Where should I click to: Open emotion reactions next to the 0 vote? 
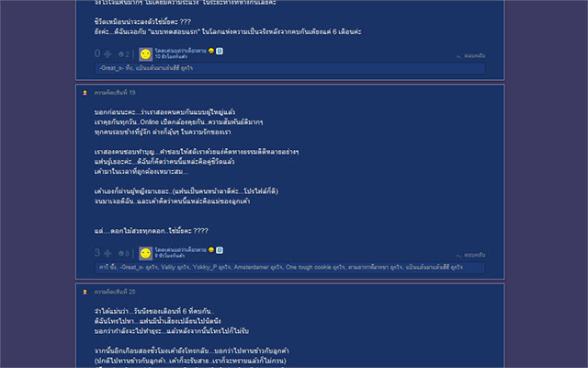[123, 54]
